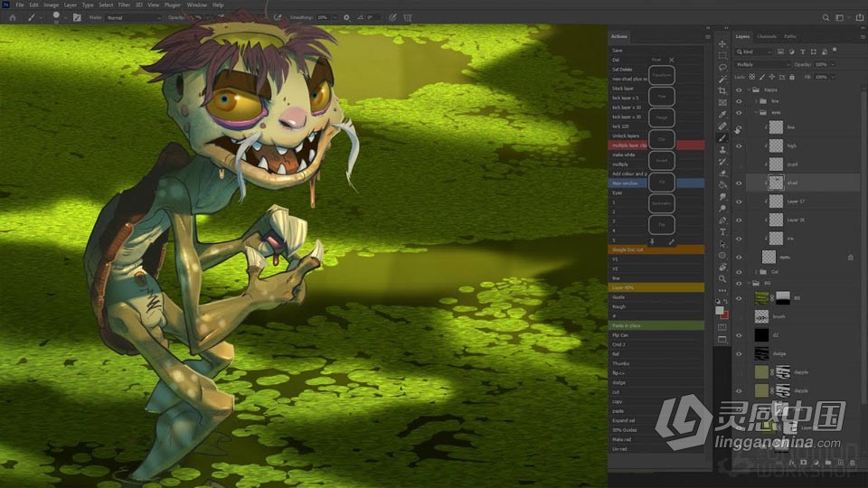Hide the 'high' layer
The height and width of the screenshot is (488, 868).
(x=739, y=146)
